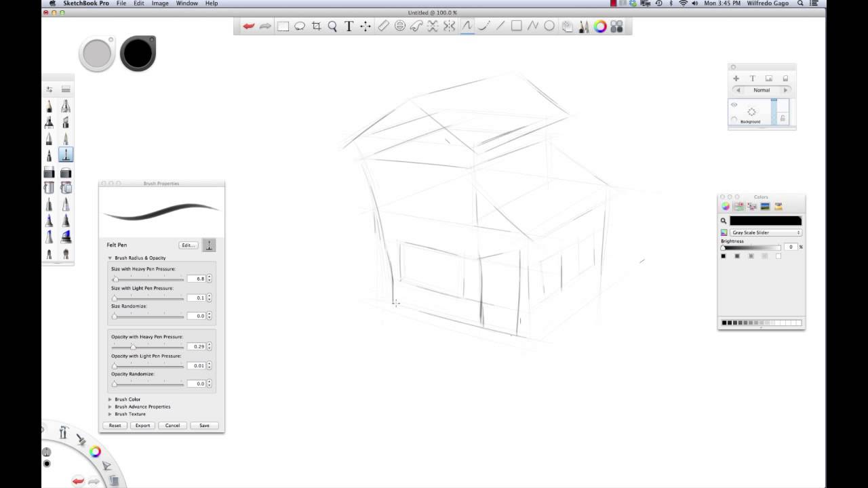Click the gray Redo arrow in top toolbar
Screen dimensions: 868x488
point(265,26)
